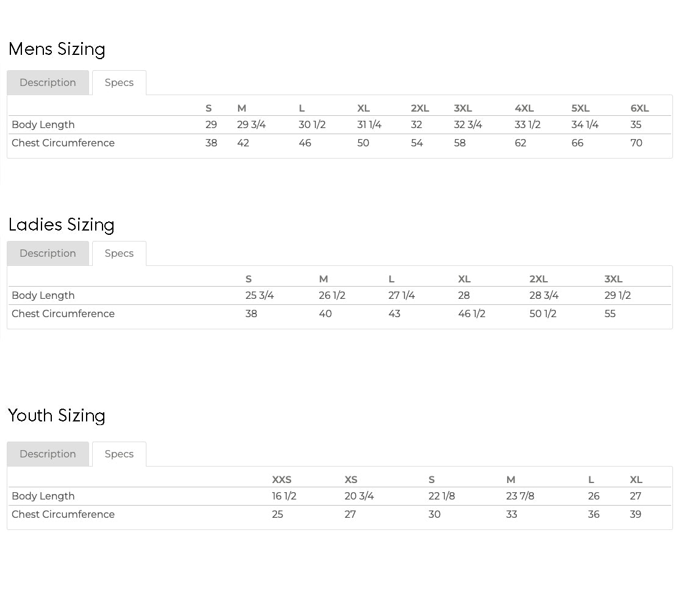This screenshot has height=616, width=684.
Task: Click the Ladies Sizing heading
Action: click(x=62, y=225)
